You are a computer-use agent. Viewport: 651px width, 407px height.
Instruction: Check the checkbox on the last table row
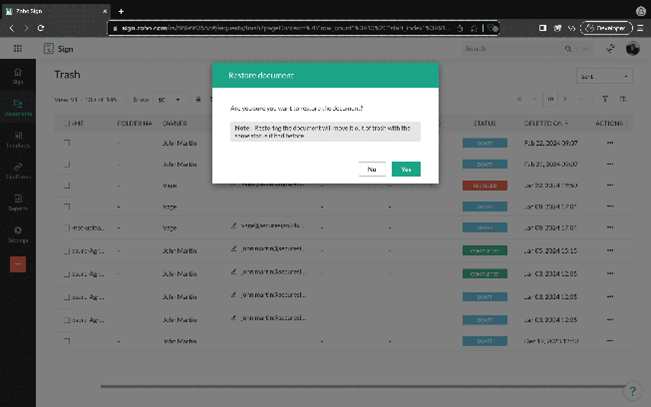[x=67, y=341]
